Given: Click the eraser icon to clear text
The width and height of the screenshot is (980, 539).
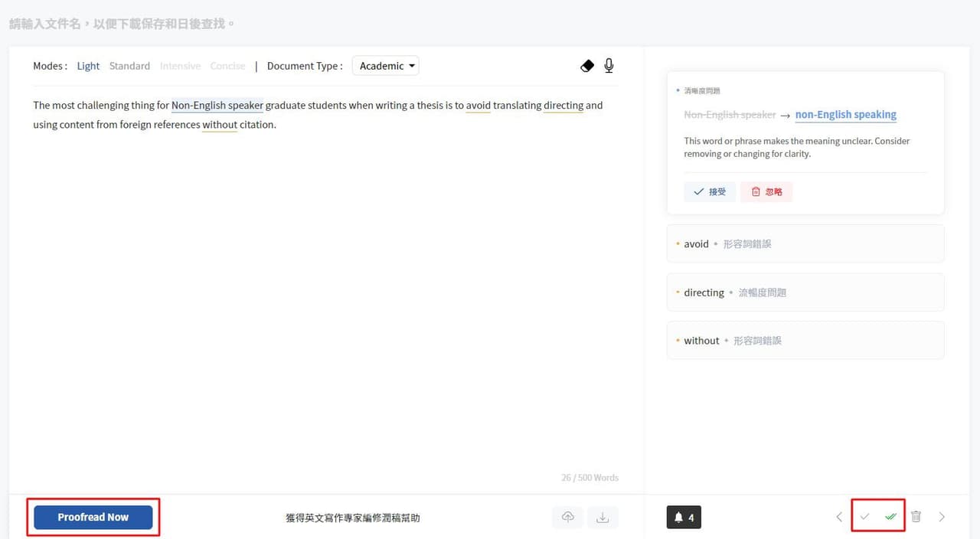Looking at the screenshot, I should (x=587, y=66).
